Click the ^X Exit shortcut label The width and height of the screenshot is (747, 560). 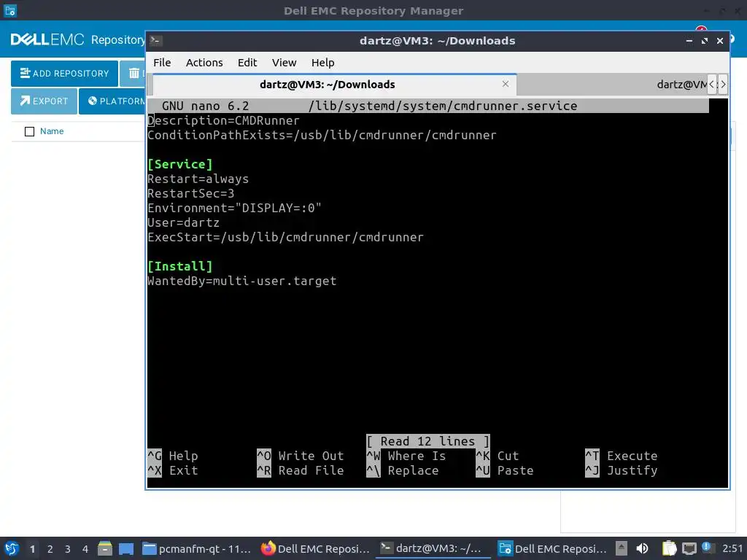[172, 470]
